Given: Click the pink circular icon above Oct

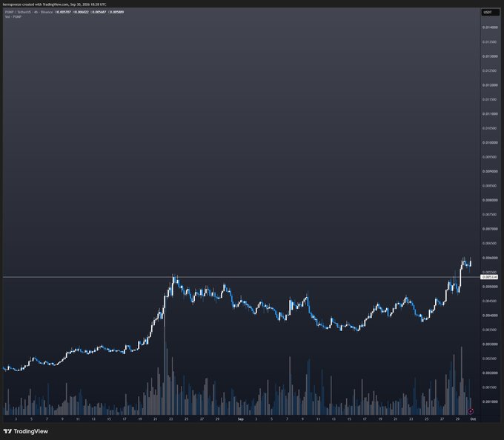Looking at the screenshot, I should tap(471, 411).
